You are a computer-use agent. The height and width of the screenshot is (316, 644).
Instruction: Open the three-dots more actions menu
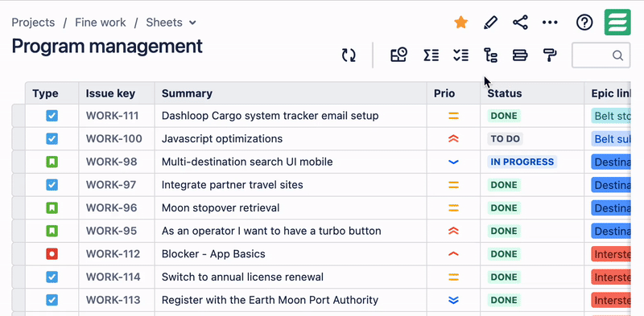click(x=550, y=23)
